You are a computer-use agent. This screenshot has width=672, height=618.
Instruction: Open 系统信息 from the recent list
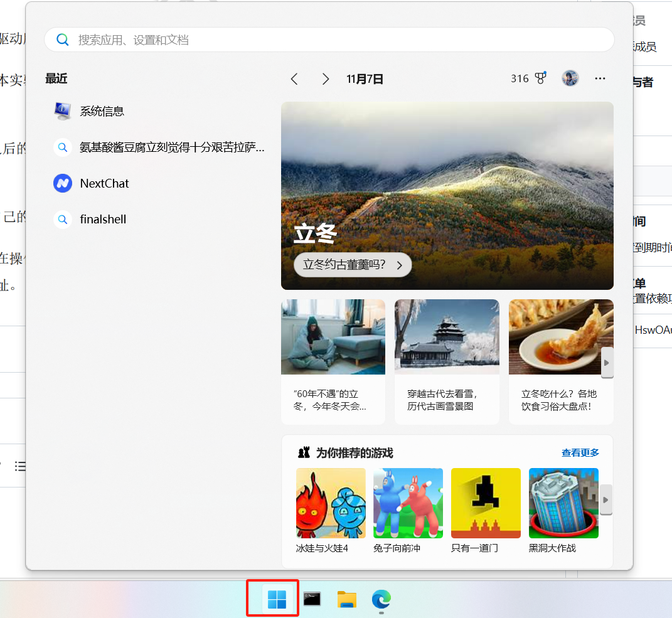102,111
